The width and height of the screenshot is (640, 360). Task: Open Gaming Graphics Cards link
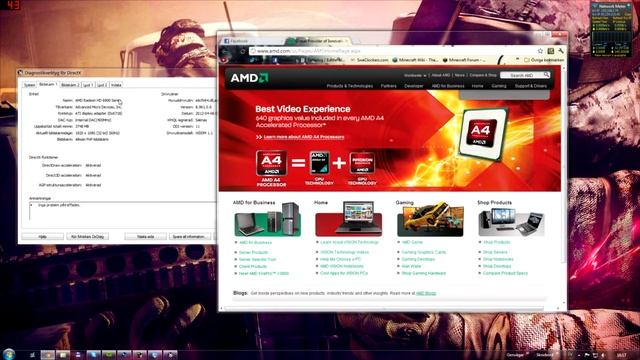pos(424,252)
